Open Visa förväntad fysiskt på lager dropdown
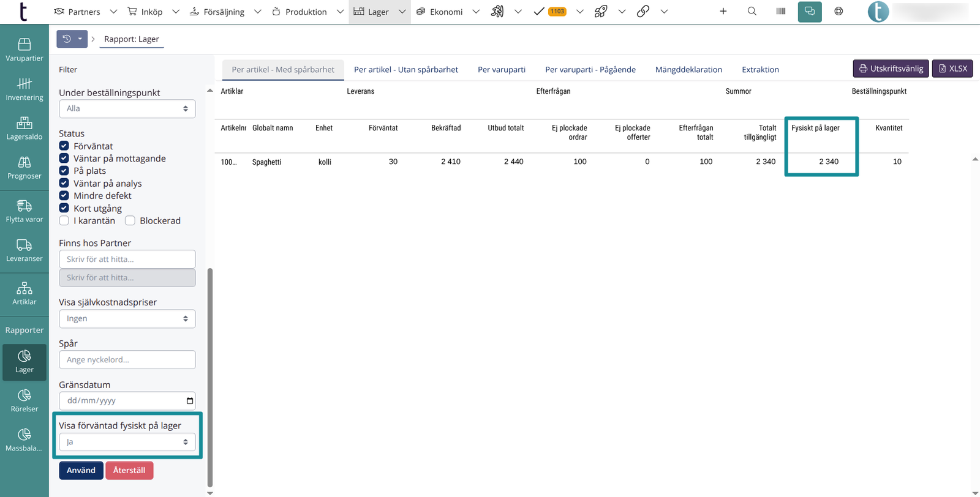Image resolution: width=980 pixels, height=497 pixels. click(x=127, y=442)
